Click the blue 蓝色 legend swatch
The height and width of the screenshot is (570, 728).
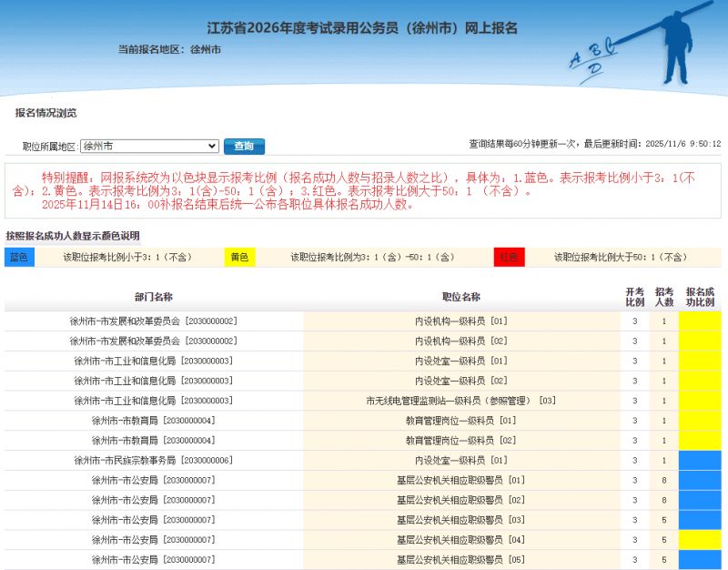[19, 258]
